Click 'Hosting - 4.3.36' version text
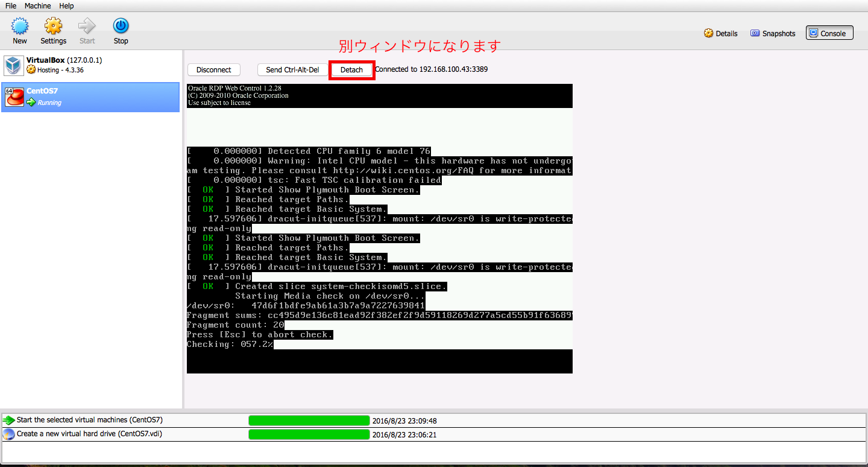Image resolution: width=868 pixels, height=467 pixels. click(60, 70)
